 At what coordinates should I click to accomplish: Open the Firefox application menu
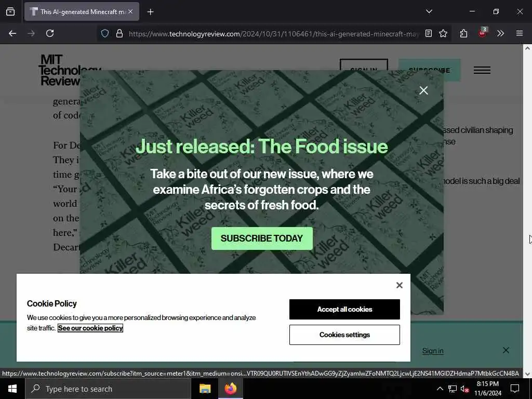519,33
